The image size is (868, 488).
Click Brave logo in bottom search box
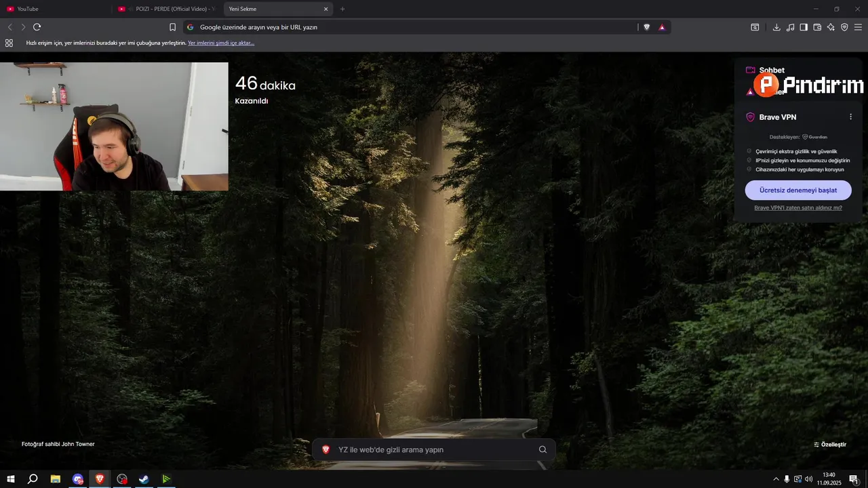[x=325, y=449]
